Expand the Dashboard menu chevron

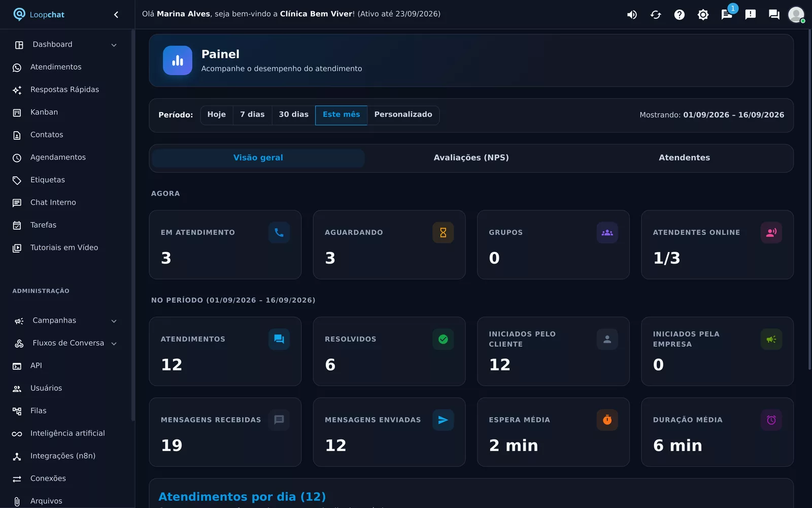[114, 45]
